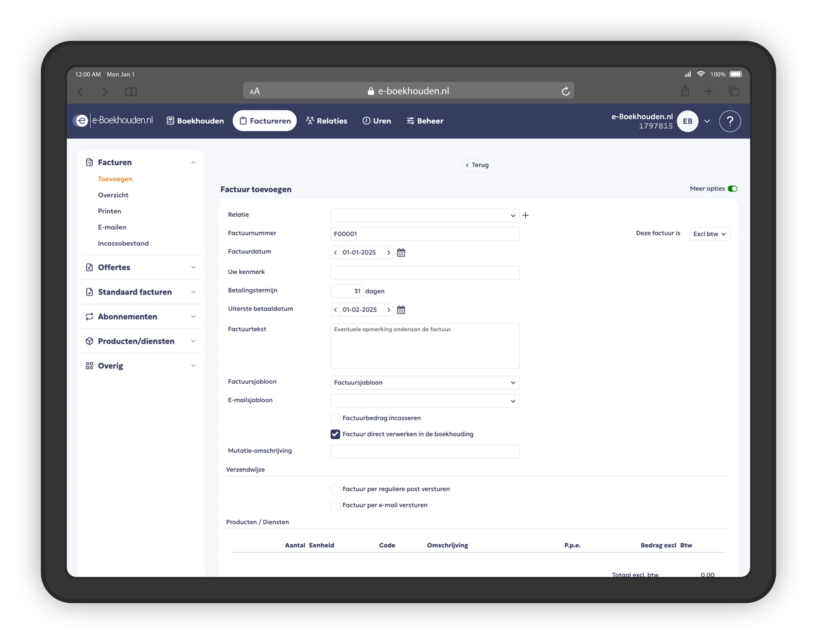Open calendar picker for Uiterste betaaldatum

coord(401,310)
